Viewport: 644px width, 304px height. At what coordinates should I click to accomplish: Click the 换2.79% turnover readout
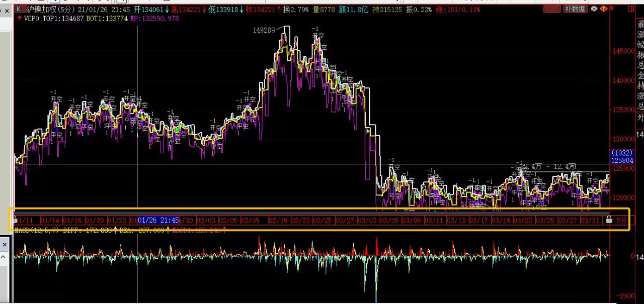[x=295, y=9]
